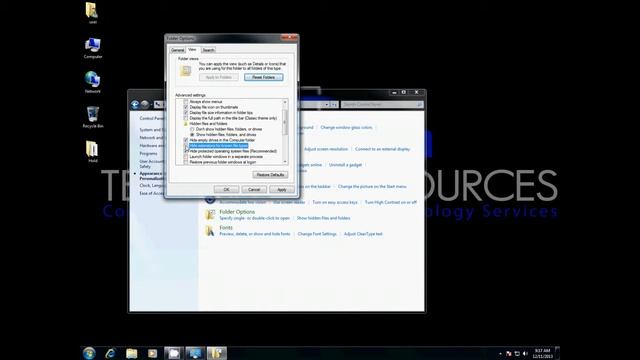Click Apply in Folder Options
Viewport: 640px width, 360px height.
pos(282,189)
